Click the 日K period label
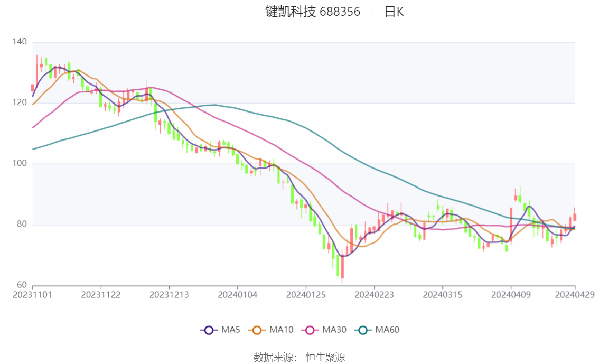This screenshot has height=364, width=599. [x=394, y=12]
